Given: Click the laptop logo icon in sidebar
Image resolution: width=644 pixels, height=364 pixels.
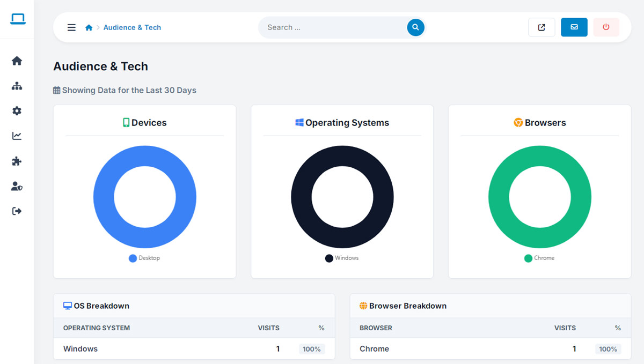Looking at the screenshot, I should 18,19.
